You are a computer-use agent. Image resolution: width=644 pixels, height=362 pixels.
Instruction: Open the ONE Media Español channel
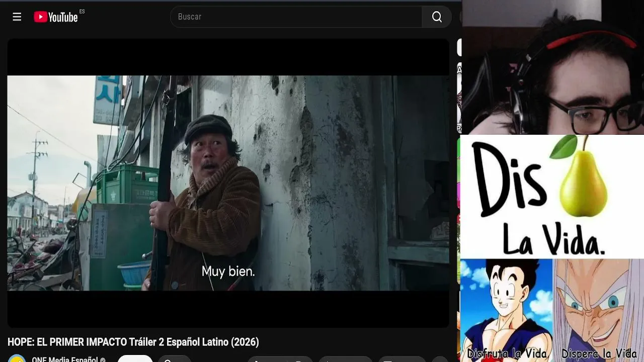click(x=65, y=359)
